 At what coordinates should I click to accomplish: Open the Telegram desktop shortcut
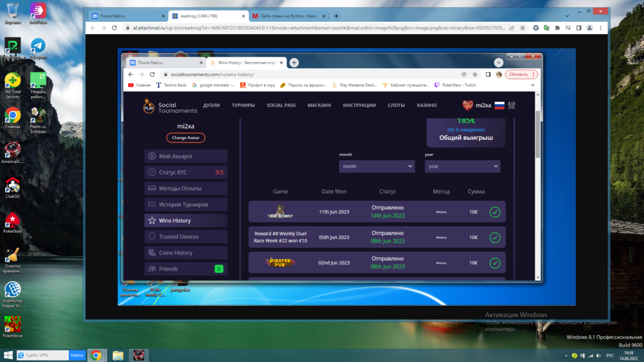point(38,46)
